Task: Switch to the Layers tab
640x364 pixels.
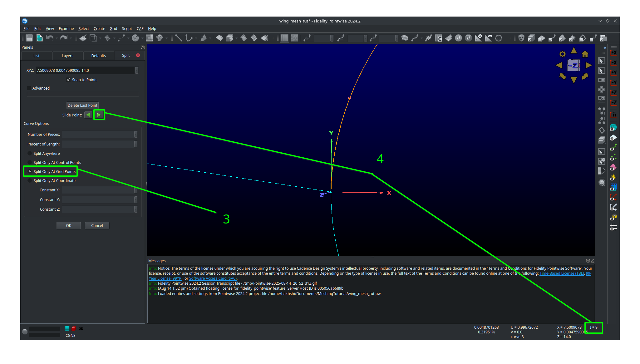Action: pos(67,56)
